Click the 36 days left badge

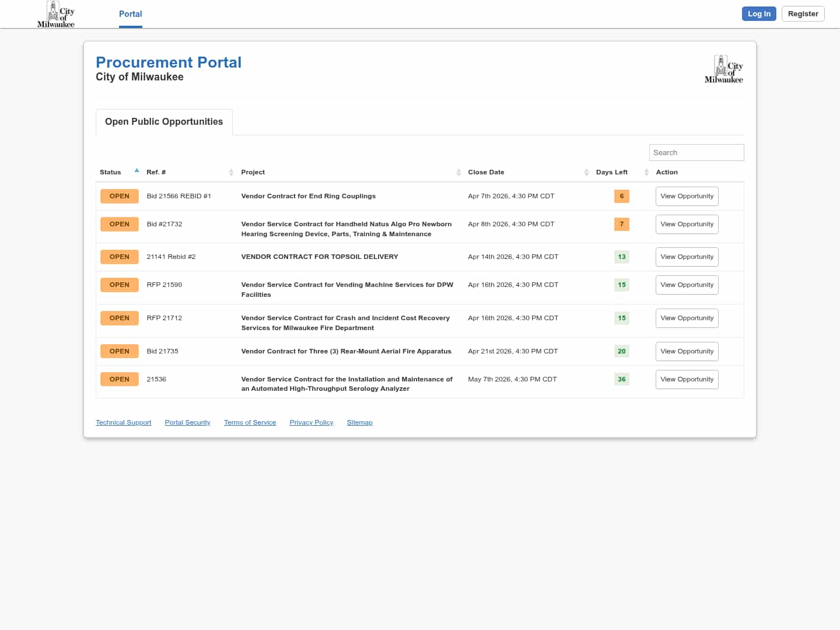click(x=621, y=379)
